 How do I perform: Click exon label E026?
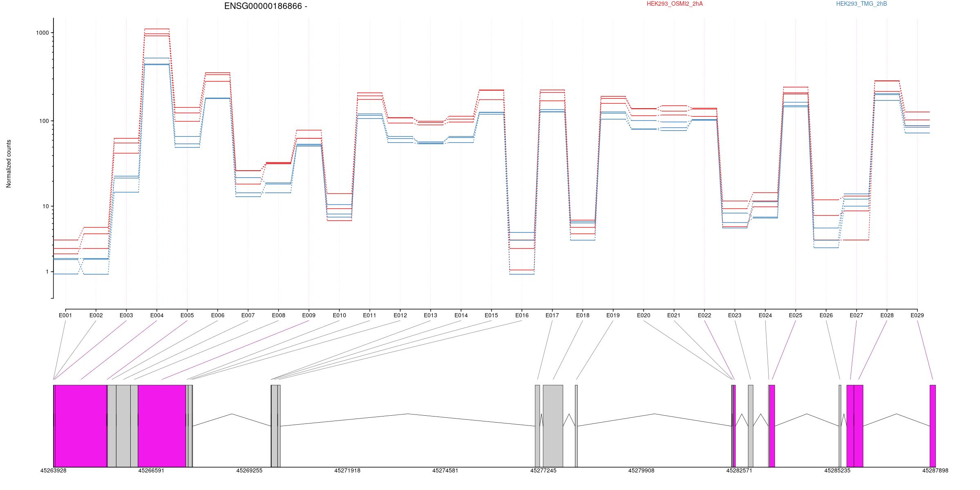coord(826,315)
